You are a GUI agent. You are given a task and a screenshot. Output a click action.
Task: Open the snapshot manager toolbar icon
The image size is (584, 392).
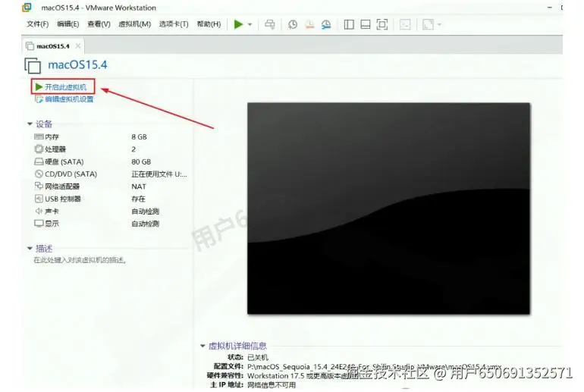click(x=326, y=24)
